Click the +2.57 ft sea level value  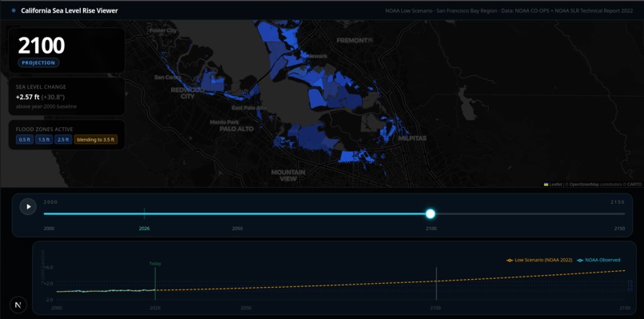(x=27, y=97)
